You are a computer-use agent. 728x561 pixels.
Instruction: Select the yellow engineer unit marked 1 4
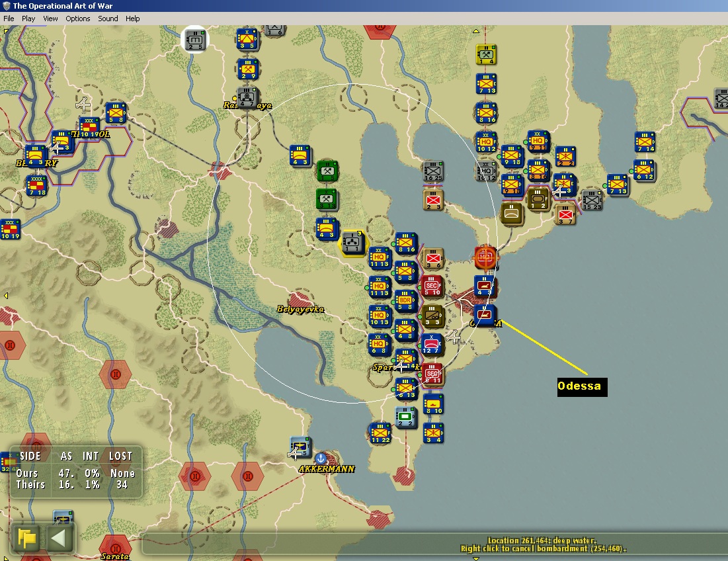(486, 54)
